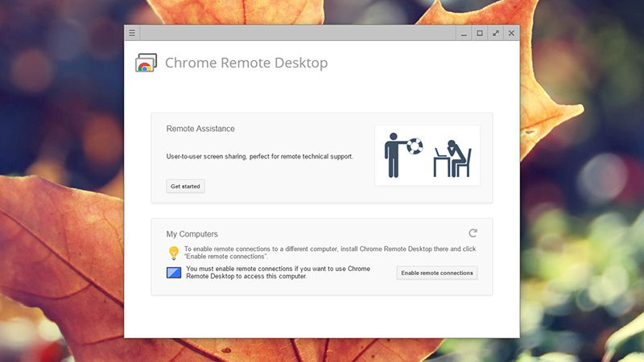
Task: Click Enable remote connections button
Action: [x=437, y=273]
